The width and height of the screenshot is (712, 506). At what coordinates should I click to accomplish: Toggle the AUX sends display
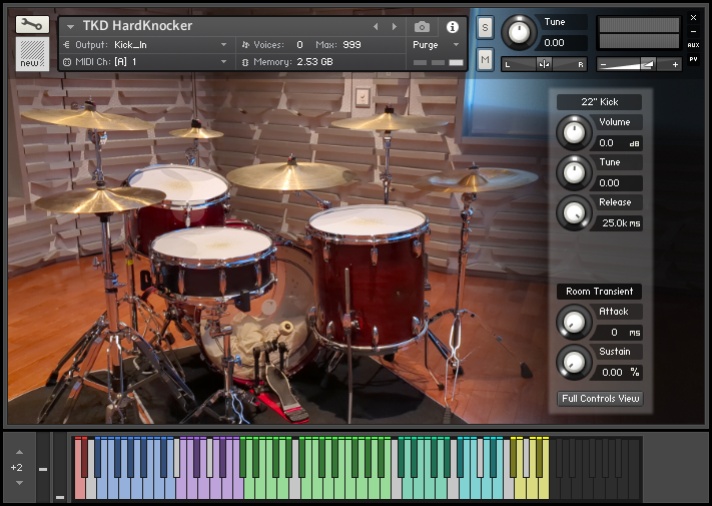(x=693, y=45)
